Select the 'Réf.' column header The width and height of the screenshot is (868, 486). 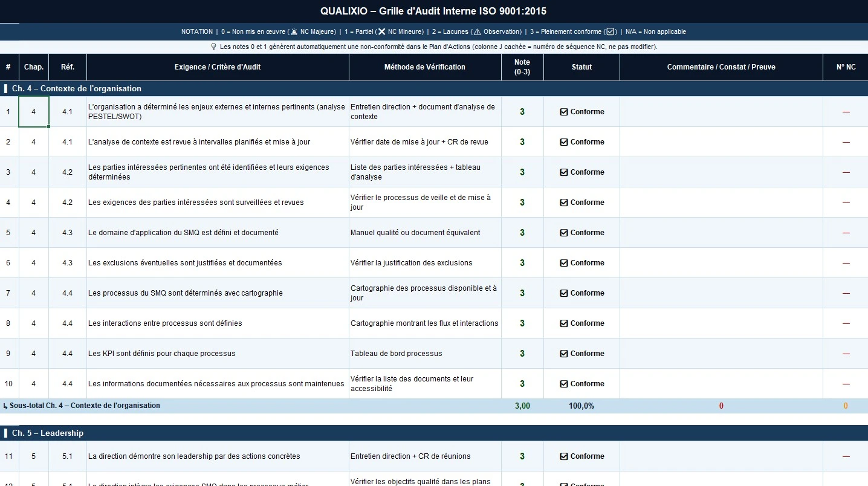pos(68,67)
